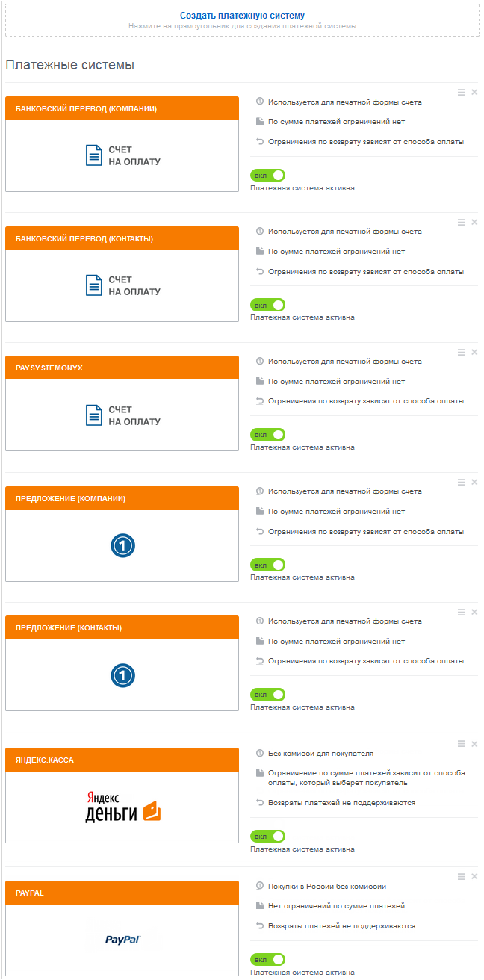Open hamburger menu for PayPal system
The width and height of the screenshot is (484, 980).
[462, 877]
